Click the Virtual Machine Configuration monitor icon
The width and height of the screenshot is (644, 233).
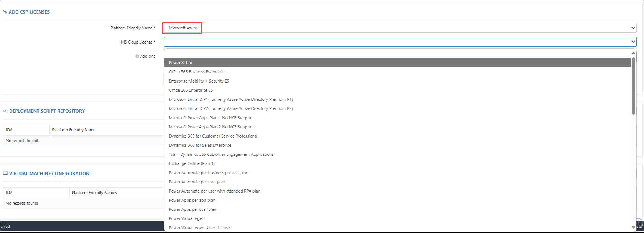(x=5, y=173)
